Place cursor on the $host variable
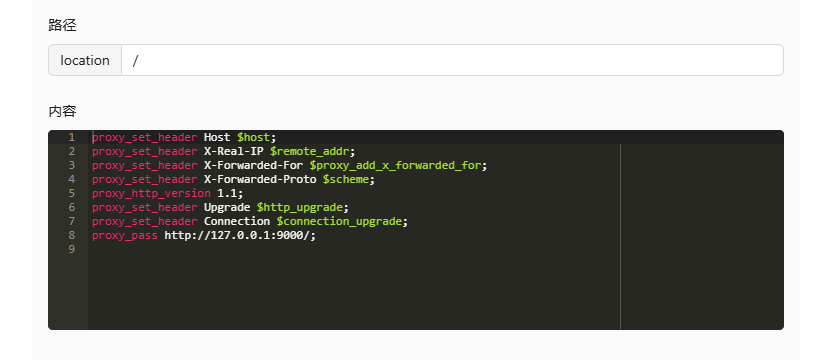The image size is (825, 360). (253, 137)
